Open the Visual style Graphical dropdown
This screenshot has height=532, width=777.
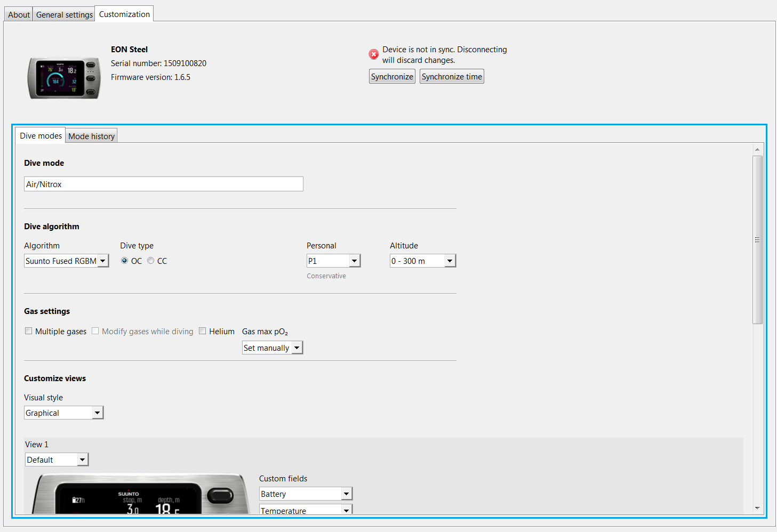pos(64,413)
